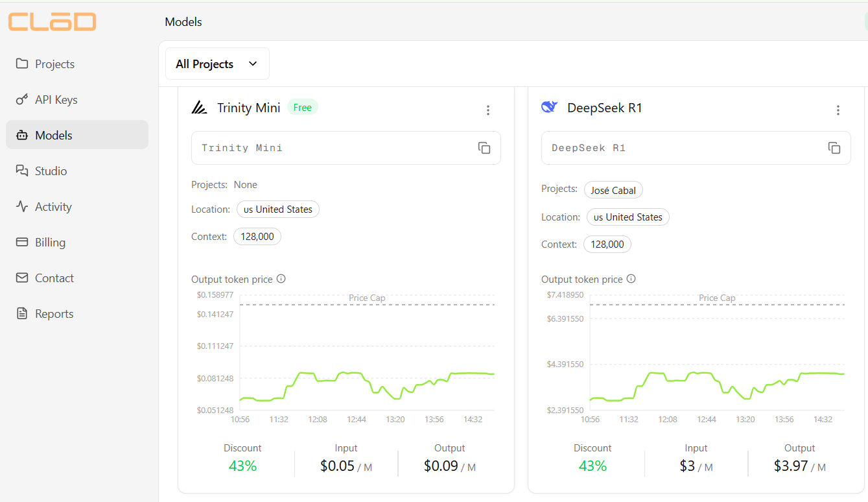
Task: Click the DeepSeek whale logo
Action: pyautogui.click(x=549, y=106)
